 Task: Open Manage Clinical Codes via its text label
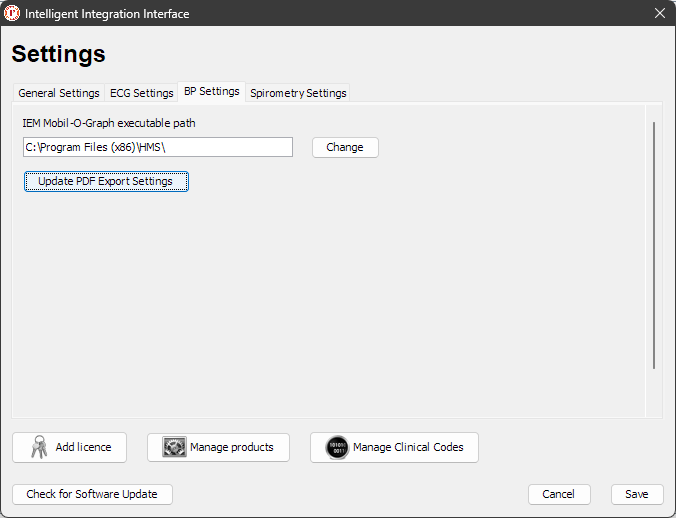click(x=408, y=447)
